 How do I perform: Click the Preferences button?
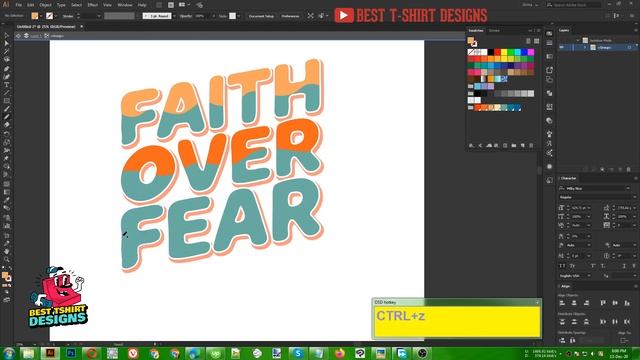(290, 16)
